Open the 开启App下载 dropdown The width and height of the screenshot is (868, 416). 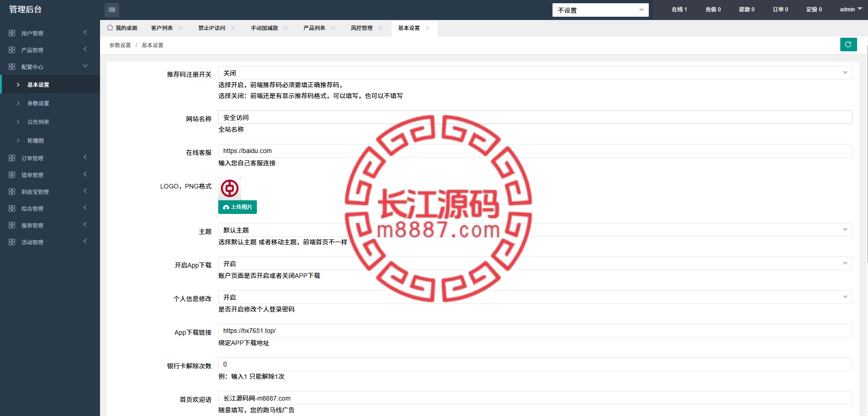click(535, 263)
